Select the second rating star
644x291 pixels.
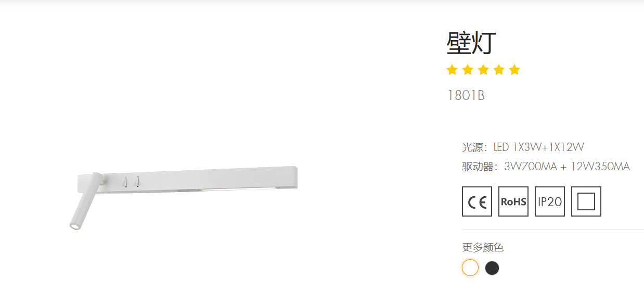pyautogui.click(x=468, y=70)
